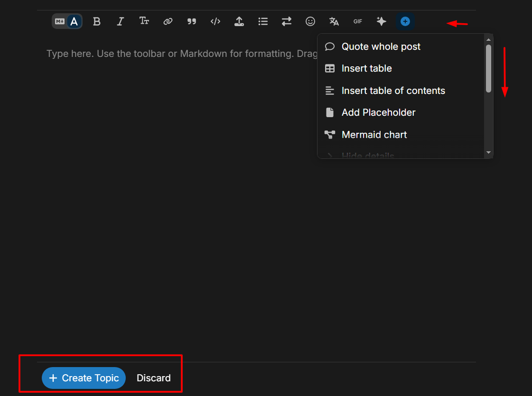Upload a file to the post
The height and width of the screenshot is (396, 532).
click(x=239, y=21)
